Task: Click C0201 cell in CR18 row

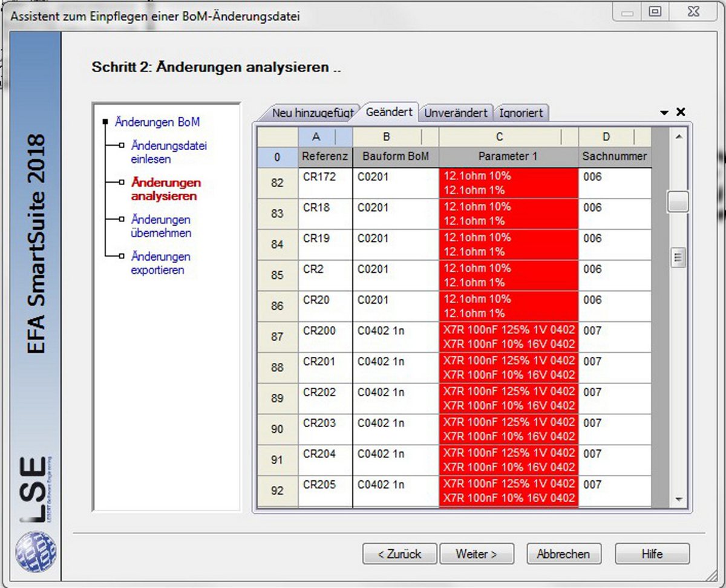Action: [396, 214]
